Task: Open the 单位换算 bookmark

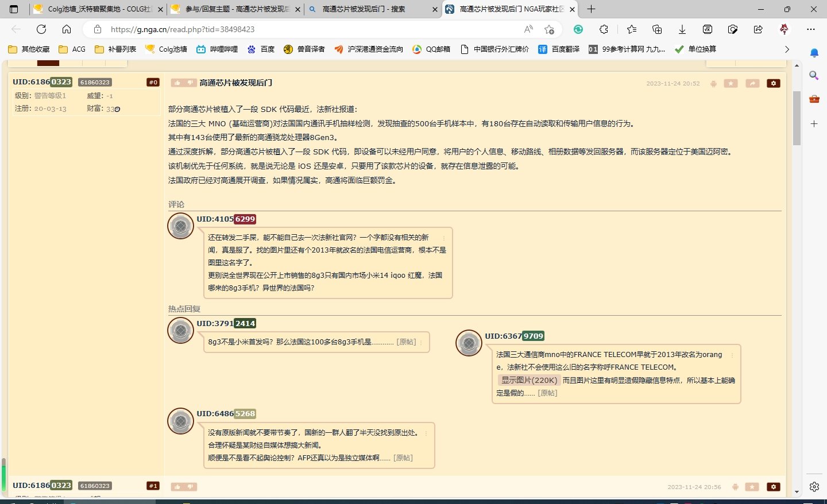Action: pyautogui.click(x=695, y=49)
